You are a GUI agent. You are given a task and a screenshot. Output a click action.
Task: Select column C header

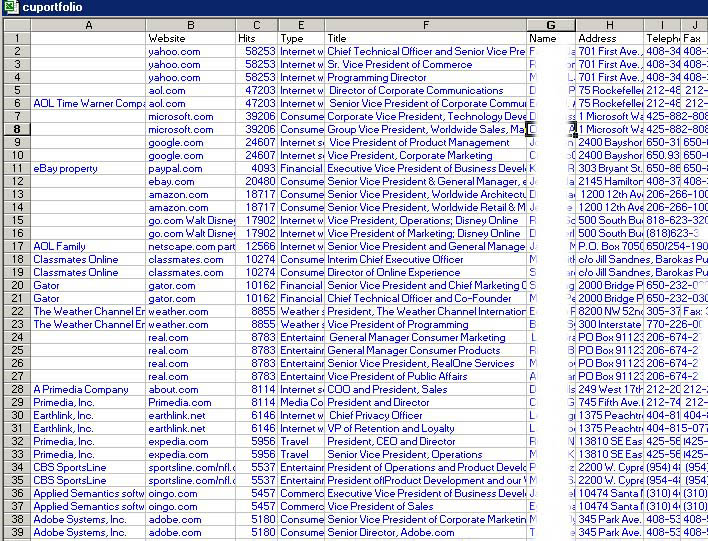click(x=256, y=25)
